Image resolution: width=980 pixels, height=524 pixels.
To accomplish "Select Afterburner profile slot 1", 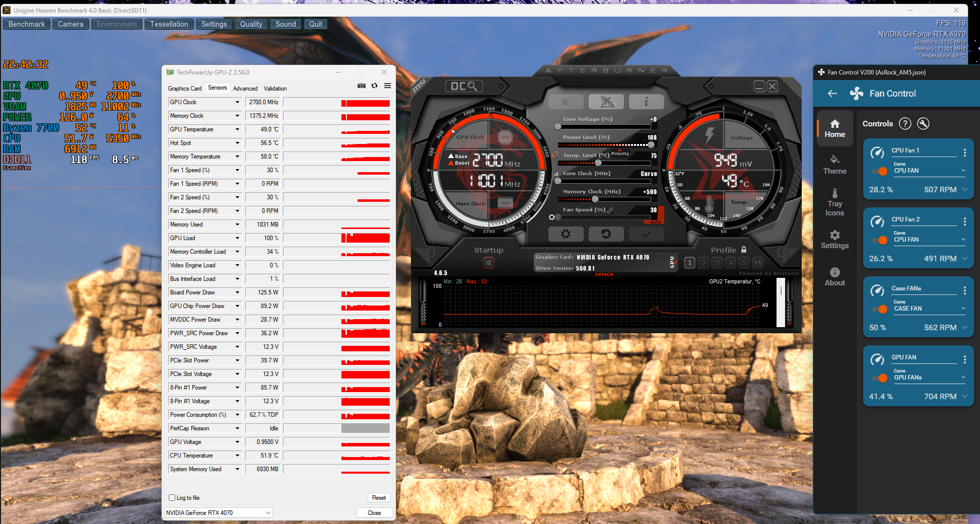I will (690, 263).
